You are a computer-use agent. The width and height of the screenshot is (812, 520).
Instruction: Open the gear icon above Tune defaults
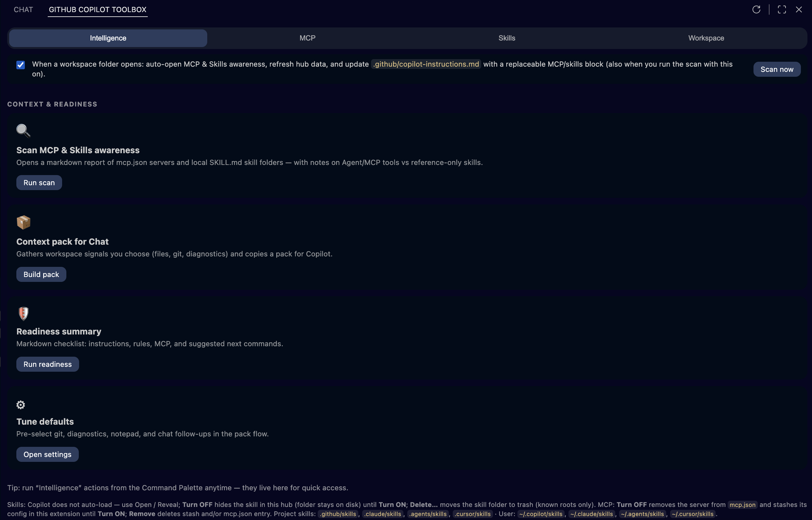(20, 404)
